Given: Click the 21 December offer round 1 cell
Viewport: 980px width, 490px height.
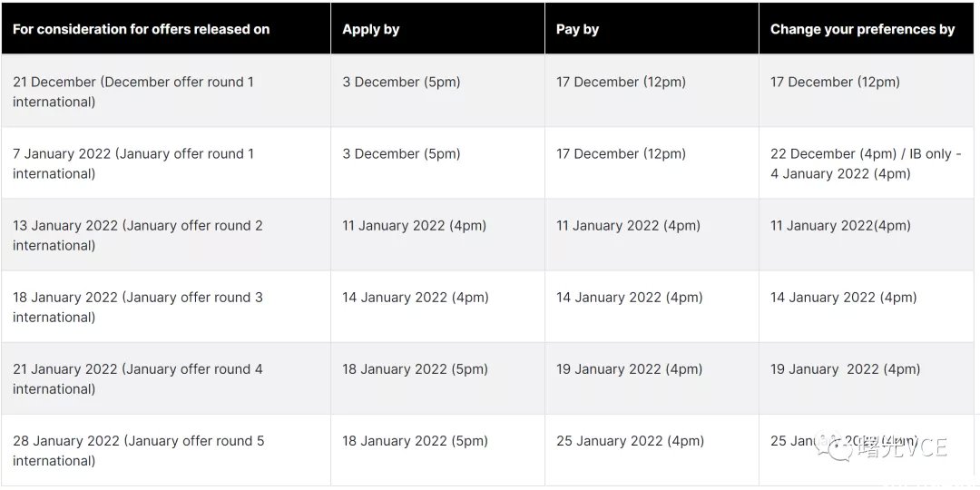Looking at the screenshot, I should click(x=166, y=92).
